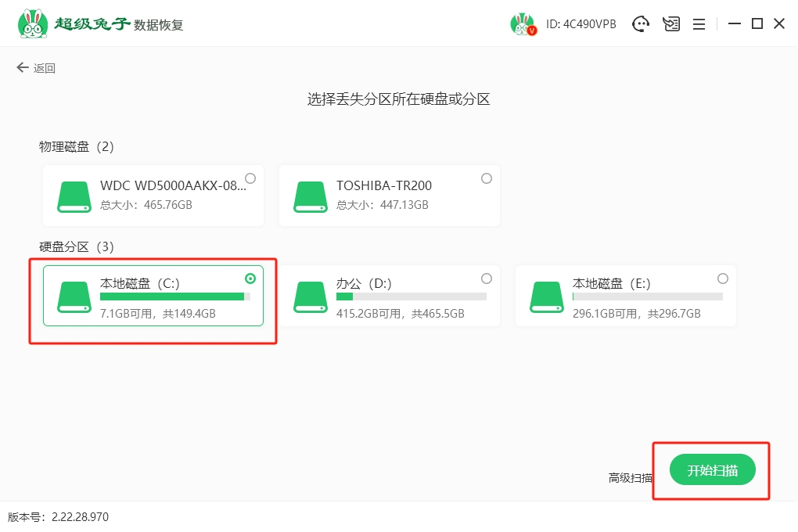Select the 办公 (D:) partition radio button

point(487,279)
